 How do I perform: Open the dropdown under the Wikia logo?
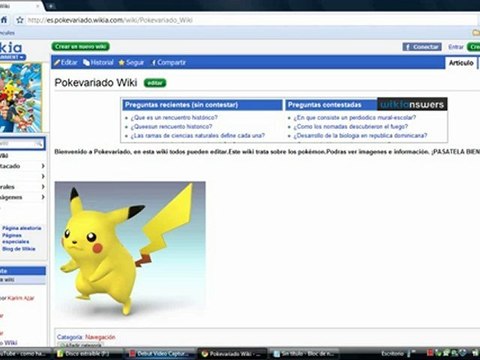[x=12, y=57]
